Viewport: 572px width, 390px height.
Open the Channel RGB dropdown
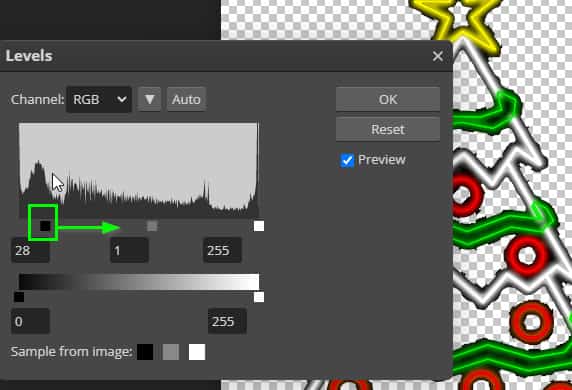(x=99, y=99)
